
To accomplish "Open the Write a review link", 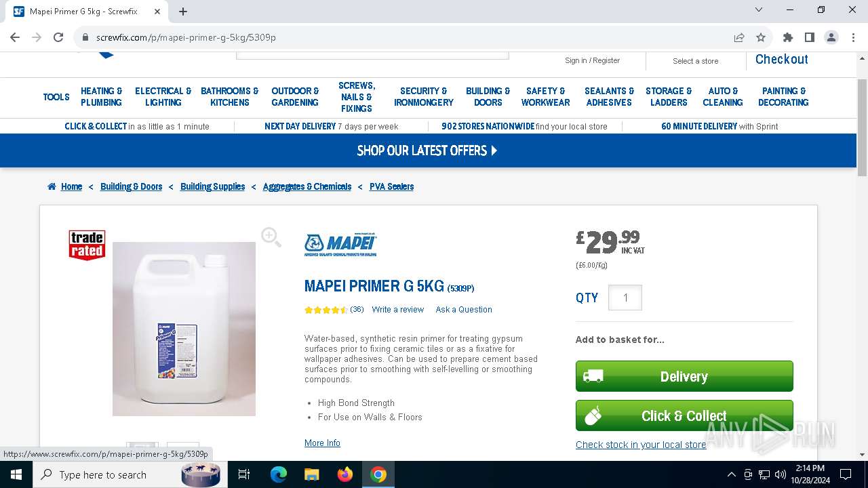I will [397, 310].
